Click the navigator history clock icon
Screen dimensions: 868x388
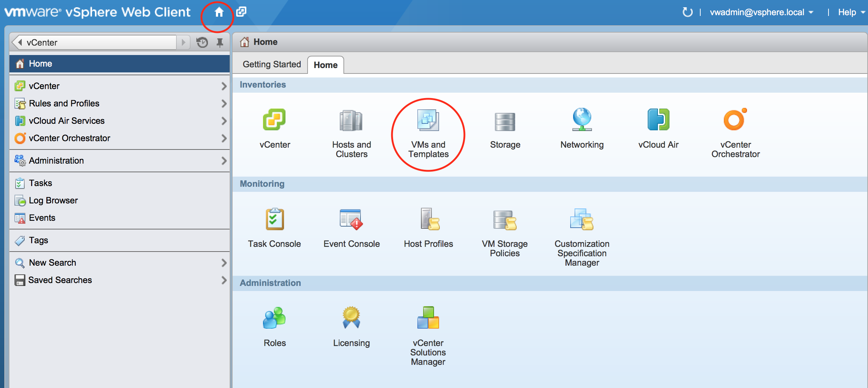[202, 42]
